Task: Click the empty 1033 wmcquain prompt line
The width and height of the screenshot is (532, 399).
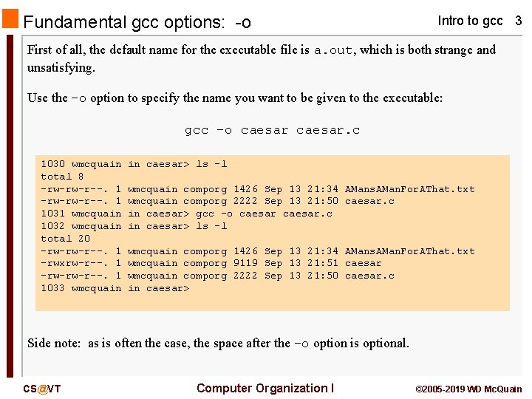Action: pyautogui.click(x=115, y=288)
